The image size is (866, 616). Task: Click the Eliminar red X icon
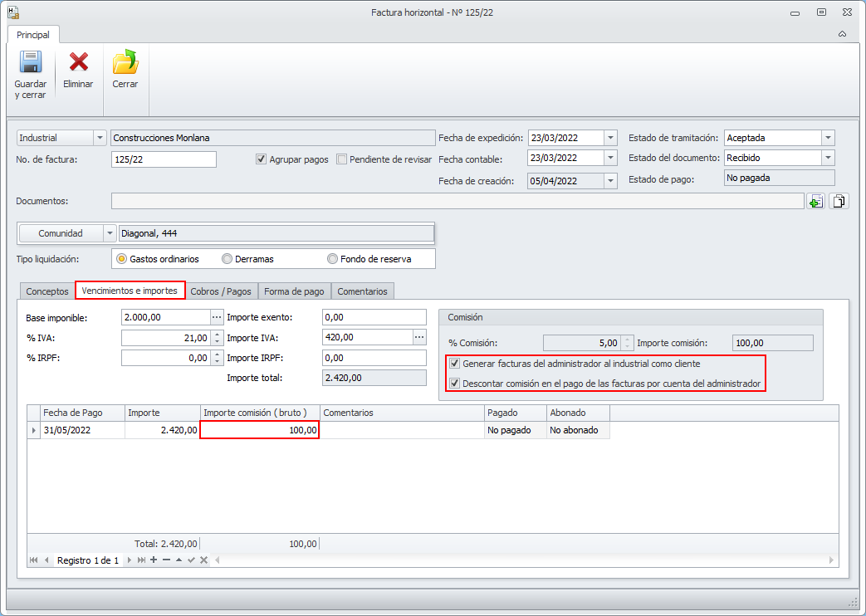pos(78,62)
